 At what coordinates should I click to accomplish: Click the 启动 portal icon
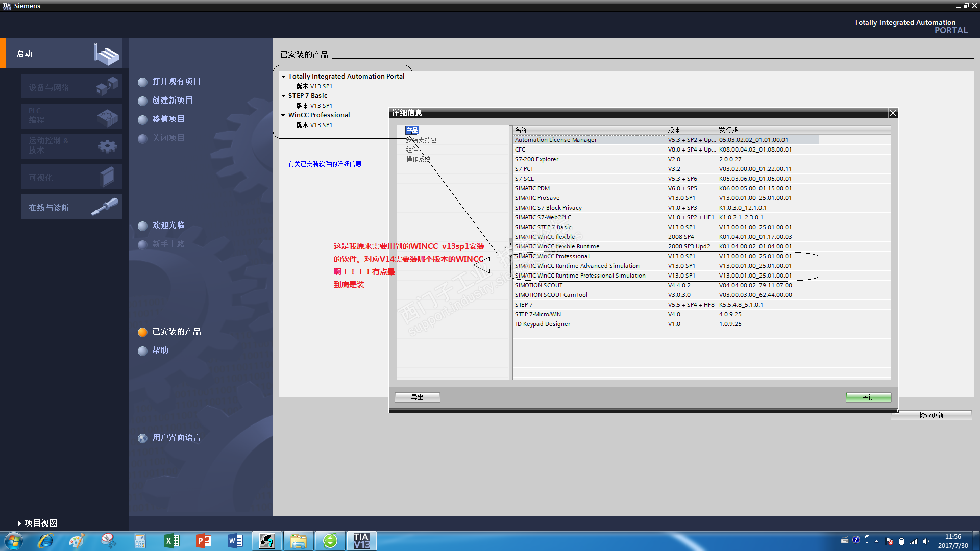click(x=106, y=54)
